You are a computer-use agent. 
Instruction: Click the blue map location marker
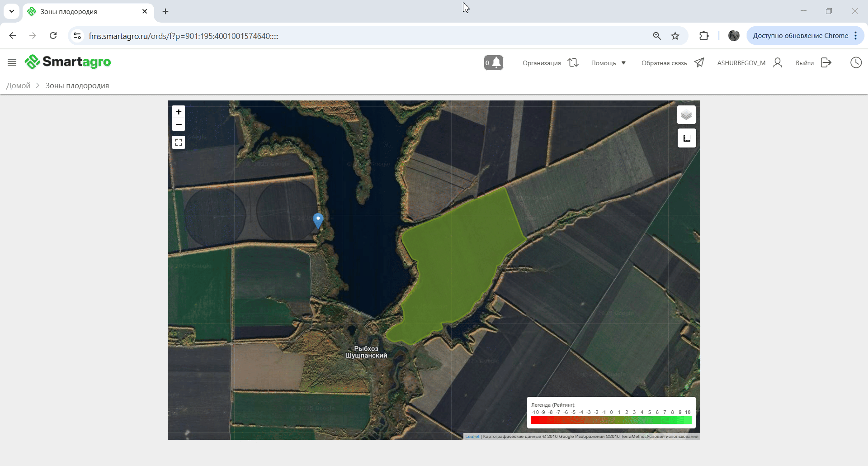coord(318,220)
